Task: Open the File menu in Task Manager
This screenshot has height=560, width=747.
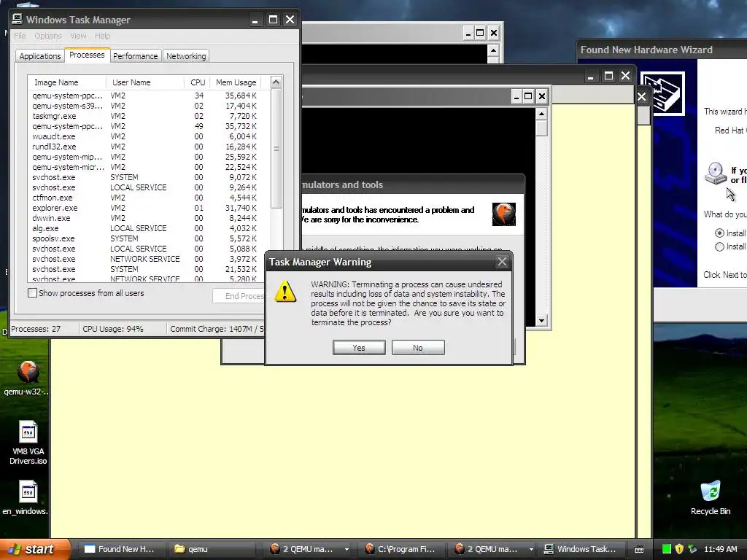Action: (20, 36)
